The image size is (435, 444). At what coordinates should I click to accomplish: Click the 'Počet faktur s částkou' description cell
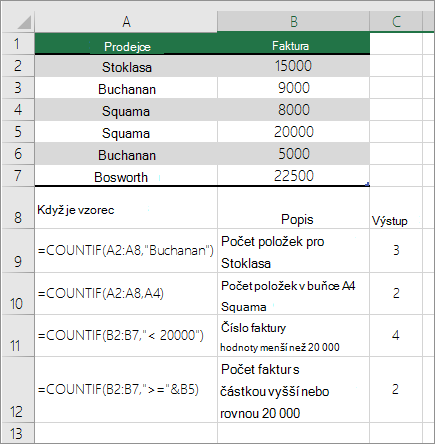coord(293,390)
